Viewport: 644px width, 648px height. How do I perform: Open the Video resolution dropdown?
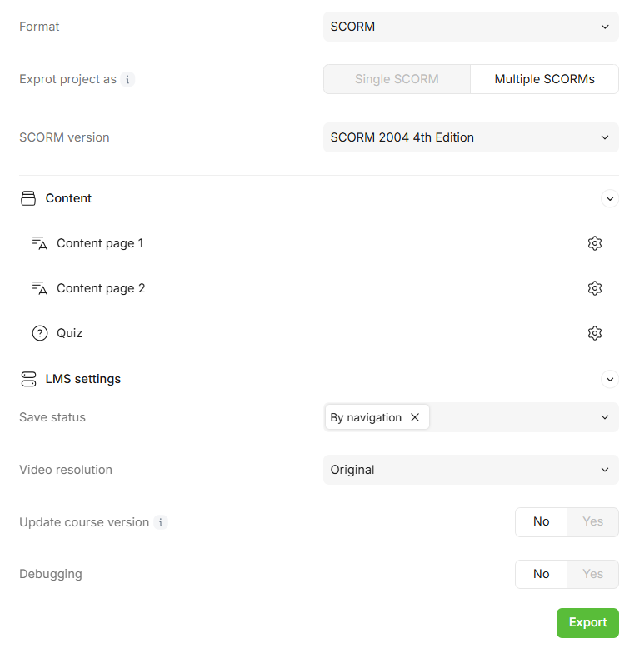tap(471, 470)
